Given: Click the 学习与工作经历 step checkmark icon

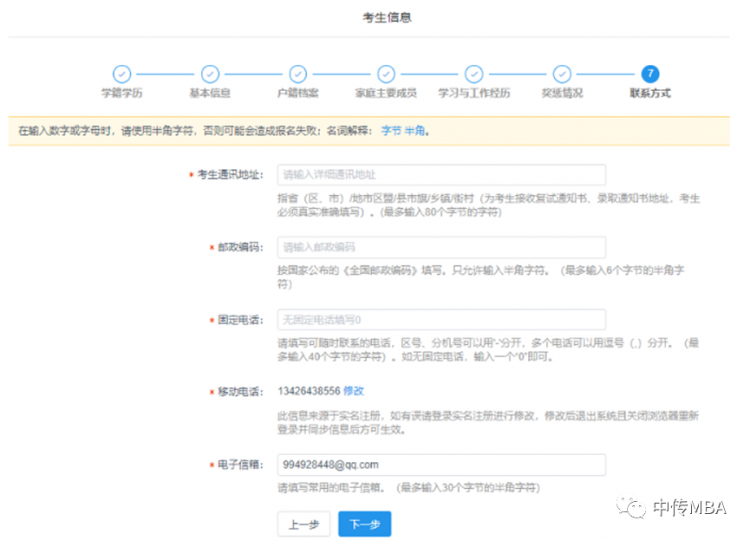Looking at the screenshot, I should tap(474, 74).
